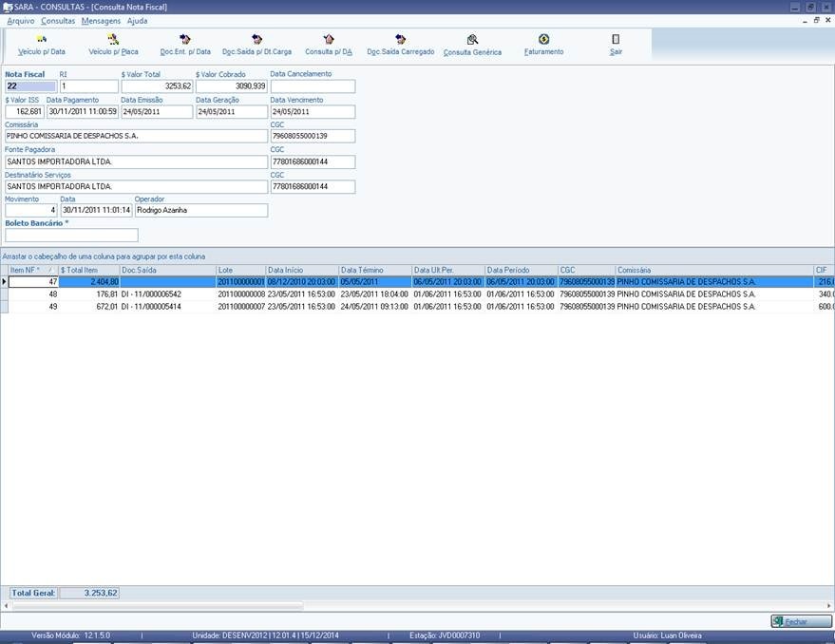Open Veículo p/ Data query icon
Viewport: 835px width, 644px height.
pyautogui.click(x=42, y=39)
